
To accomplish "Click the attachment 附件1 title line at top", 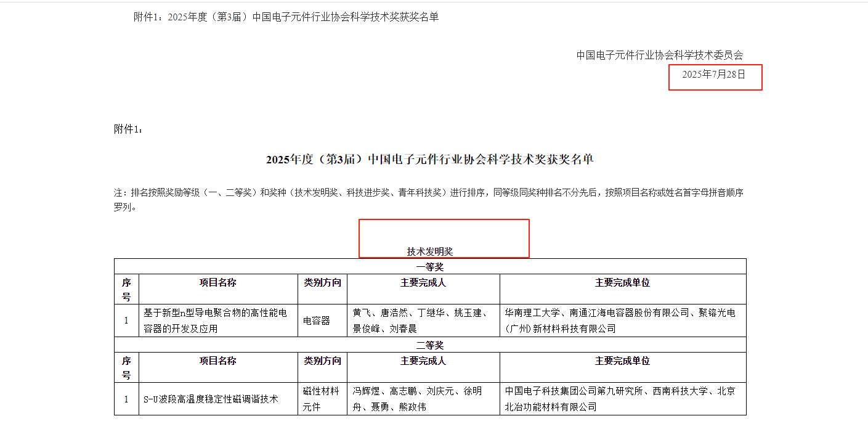I will click(x=286, y=17).
